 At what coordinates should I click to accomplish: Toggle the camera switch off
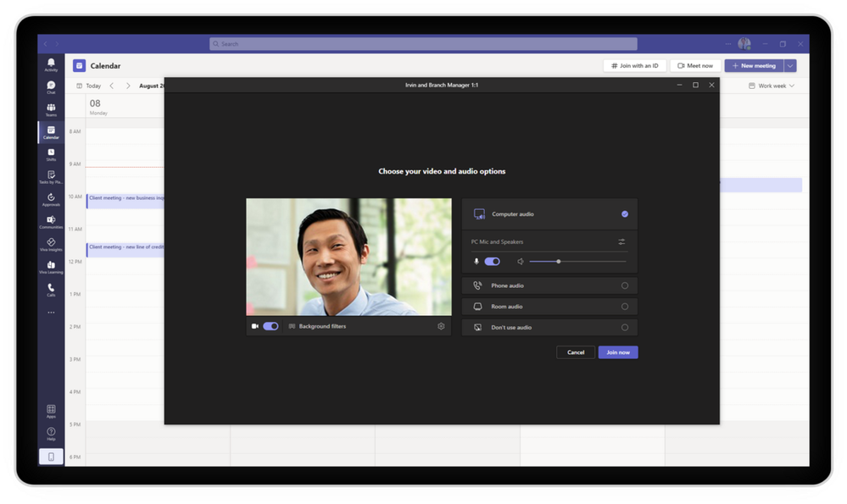[270, 326]
